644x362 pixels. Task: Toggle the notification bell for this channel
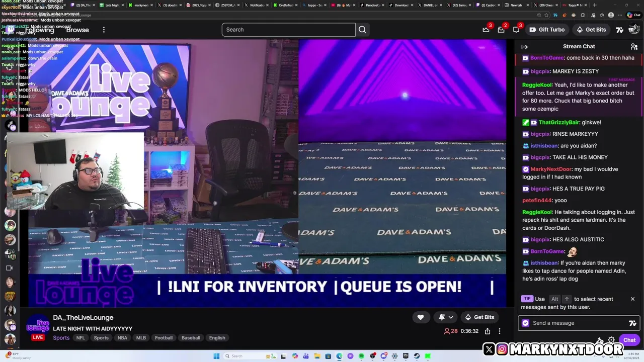(x=442, y=317)
